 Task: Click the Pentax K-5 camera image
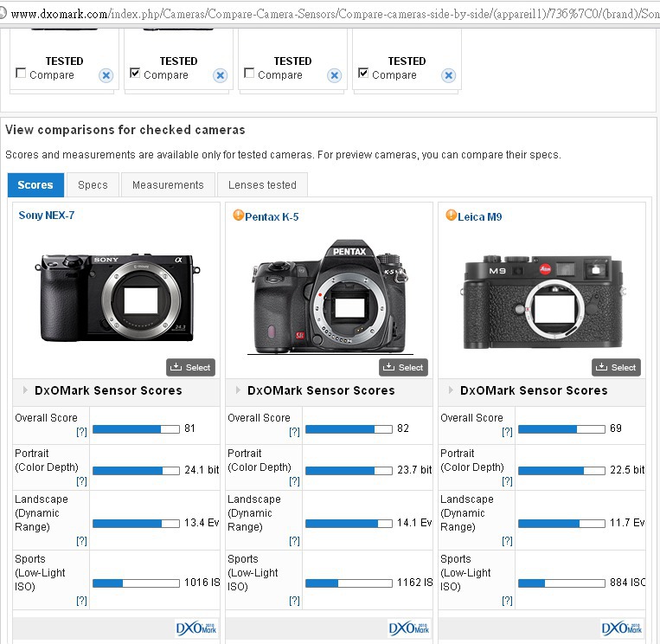tap(330, 297)
